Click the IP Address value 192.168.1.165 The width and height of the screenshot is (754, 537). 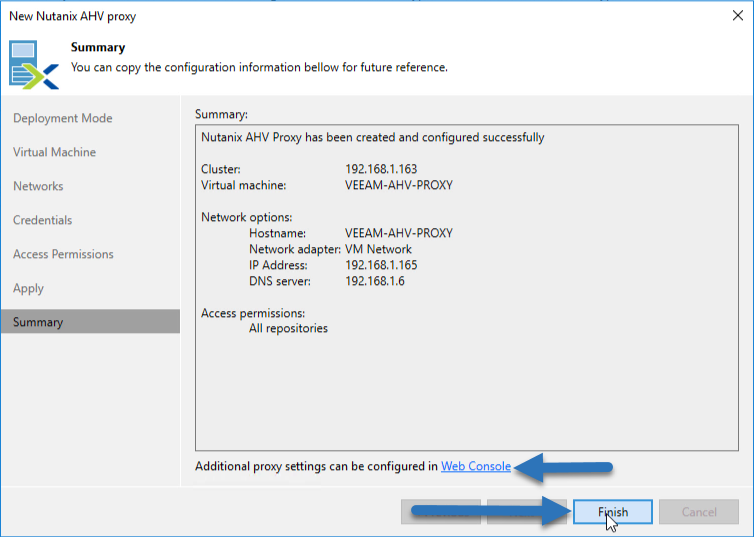point(381,265)
